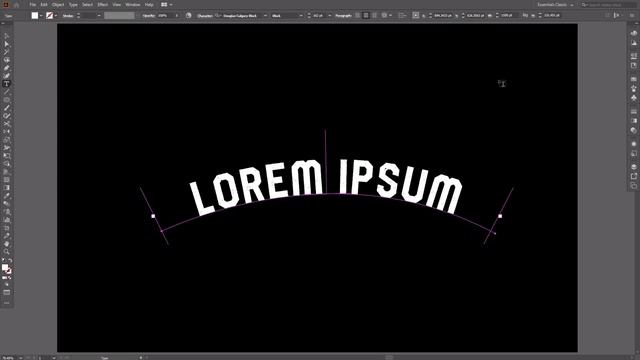Viewport: 640px width, 360px height.
Task: Select the Eraser tool
Action: click(x=7, y=124)
